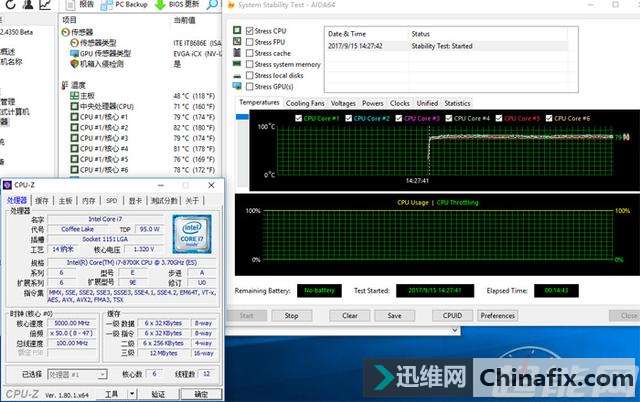This screenshot has width=640, height=402.
Task: Stop the stability test with Stop button
Action: coord(291,315)
